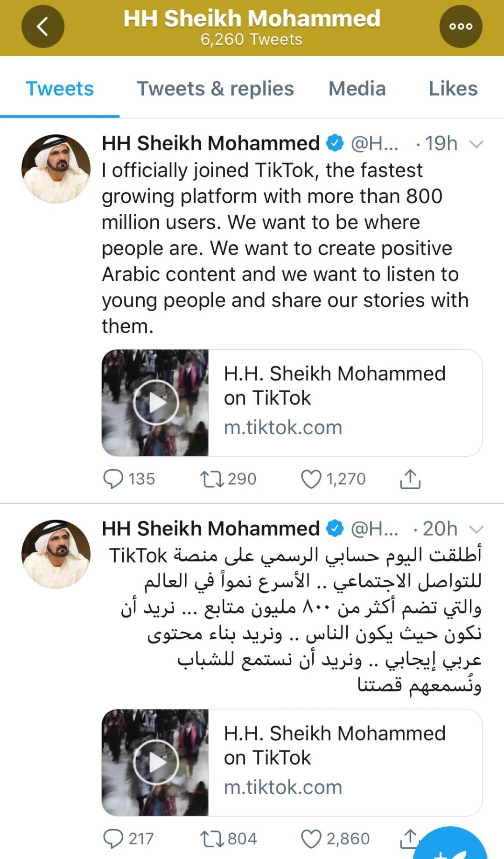Open the Likes tab

click(x=453, y=89)
